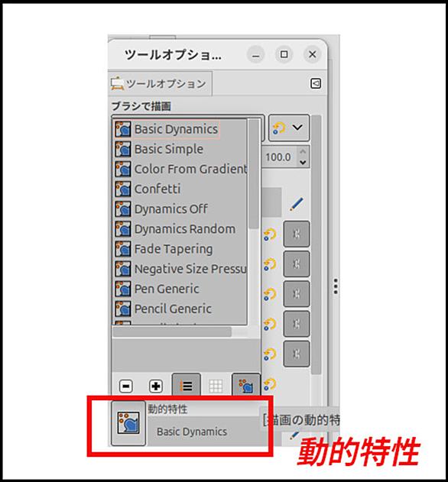This screenshot has height=482, width=448.
Task: Toggle the fourth chain link button
Action: click(x=297, y=324)
